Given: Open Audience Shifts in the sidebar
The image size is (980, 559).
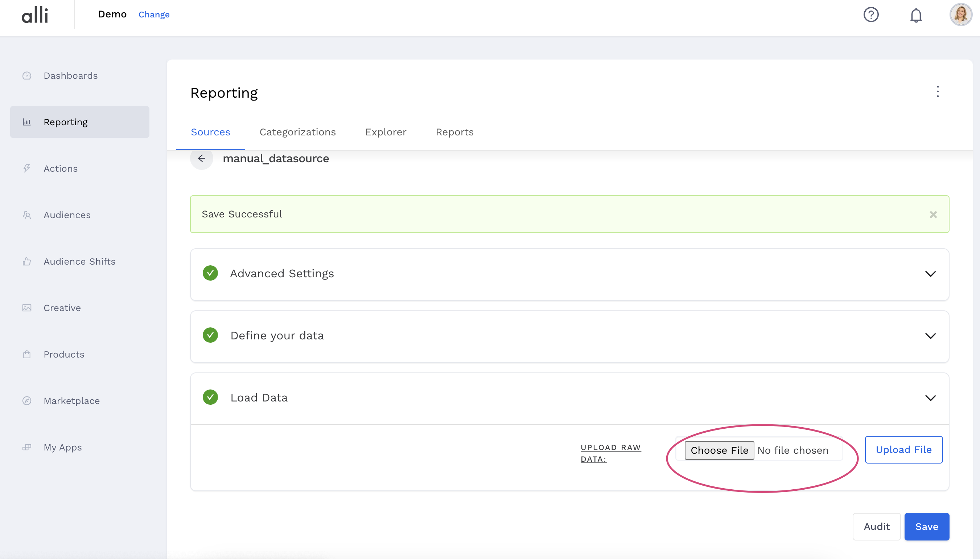Looking at the screenshot, I should click(80, 261).
